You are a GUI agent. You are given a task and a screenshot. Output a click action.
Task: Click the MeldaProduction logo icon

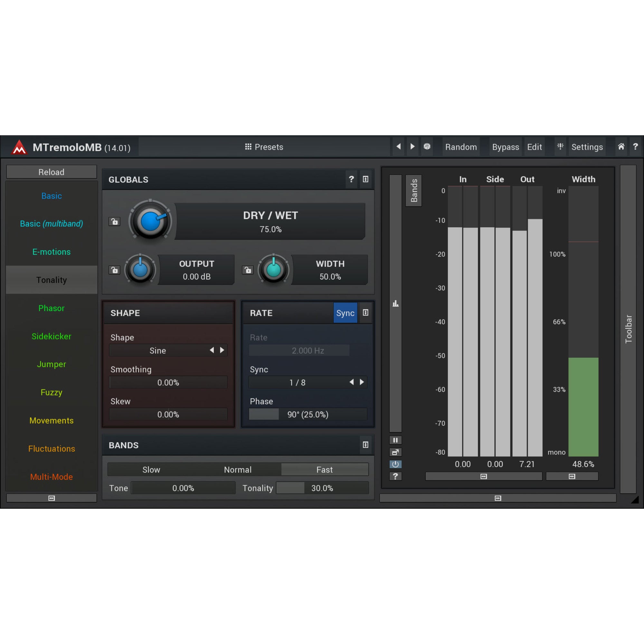[x=19, y=147]
